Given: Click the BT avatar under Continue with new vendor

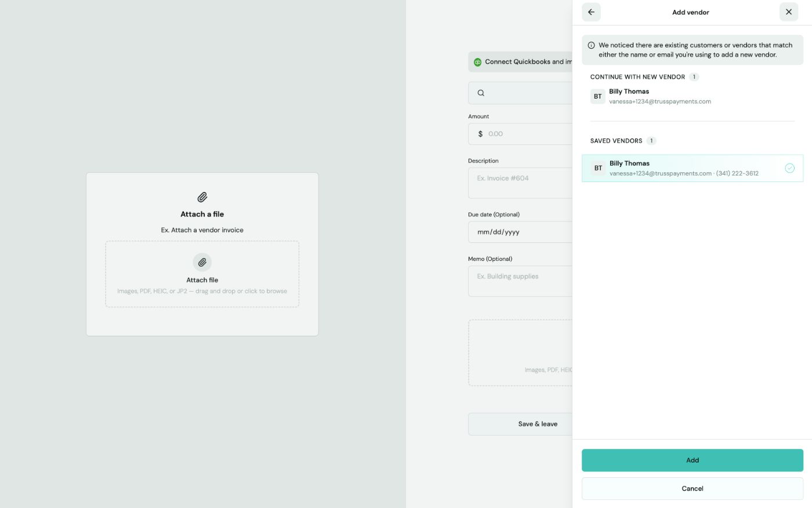Looking at the screenshot, I should 597,96.
